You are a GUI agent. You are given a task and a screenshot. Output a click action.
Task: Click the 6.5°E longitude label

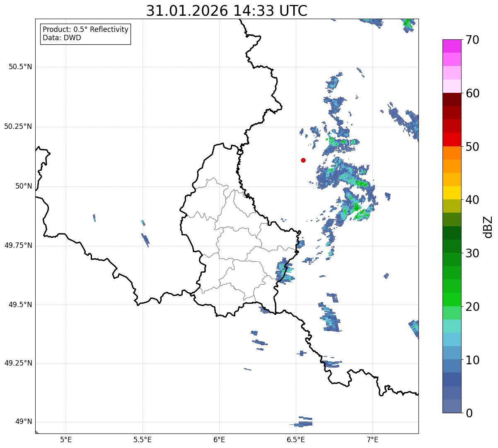pos(296,439)
